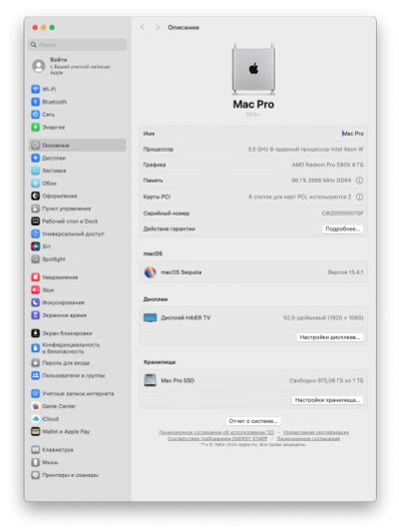Go back using the left chevron

[143, 27]
